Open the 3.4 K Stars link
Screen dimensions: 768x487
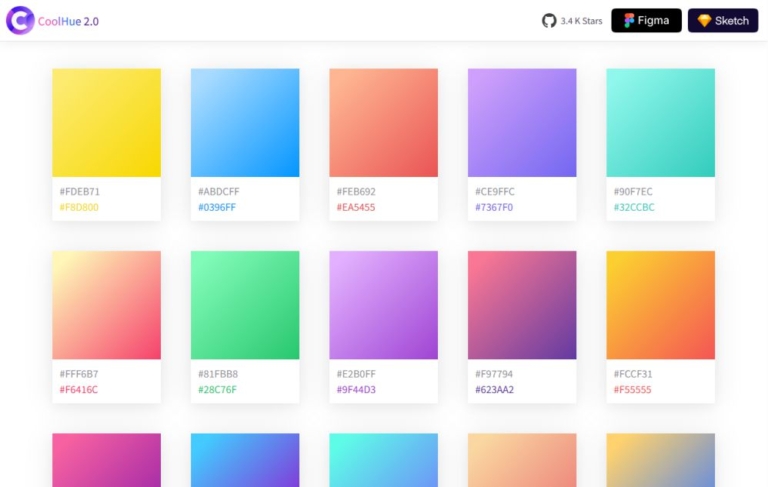coord(581,20)
